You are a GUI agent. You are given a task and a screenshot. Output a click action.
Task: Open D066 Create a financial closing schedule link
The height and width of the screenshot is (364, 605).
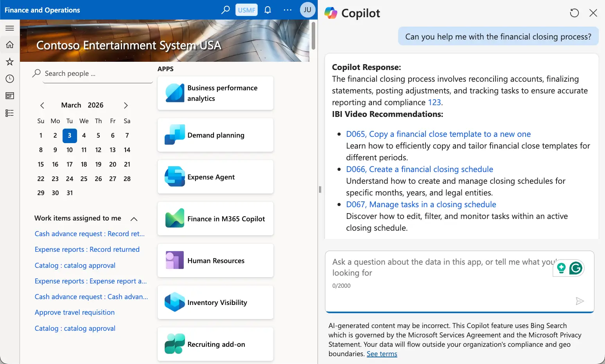tap(419, 169)
